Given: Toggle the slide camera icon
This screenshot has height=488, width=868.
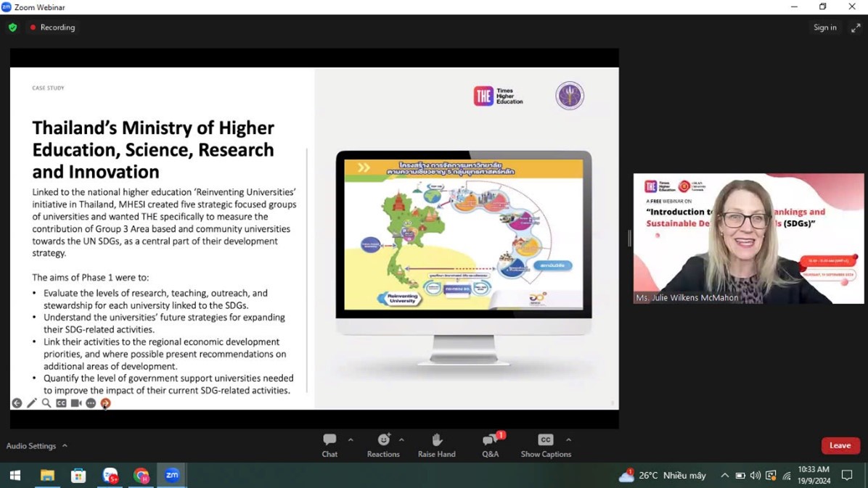Looking at the screenshot, I should click(x=75, y=403).
